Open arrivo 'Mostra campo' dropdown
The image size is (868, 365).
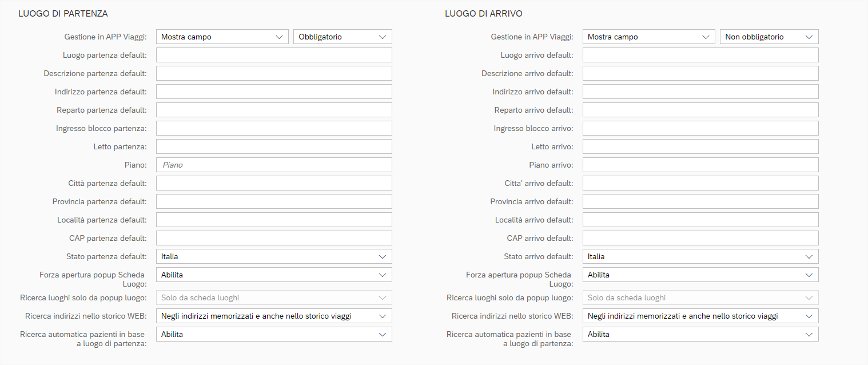(648, 37)
